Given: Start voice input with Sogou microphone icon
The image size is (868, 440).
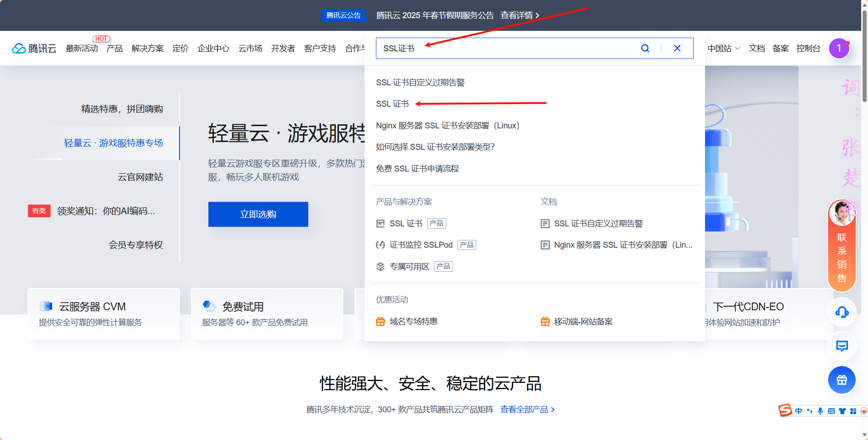Looking at the screenshot, I should click(820, 411).
